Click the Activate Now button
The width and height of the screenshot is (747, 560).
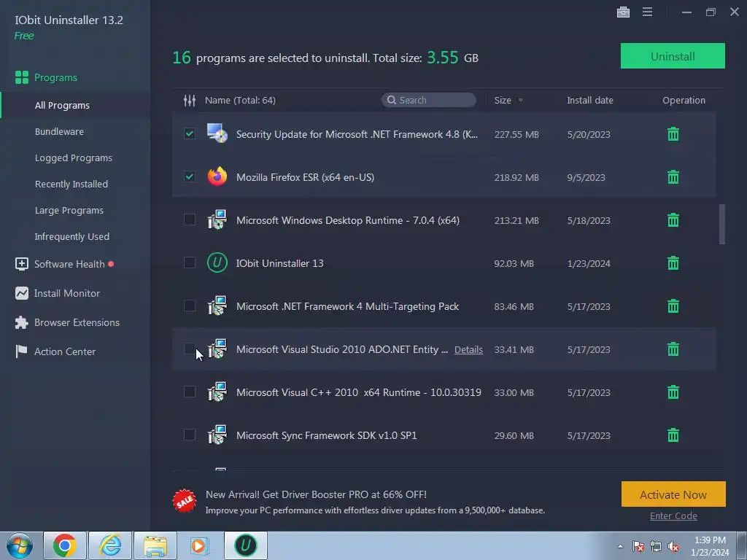tap(673, 494)
